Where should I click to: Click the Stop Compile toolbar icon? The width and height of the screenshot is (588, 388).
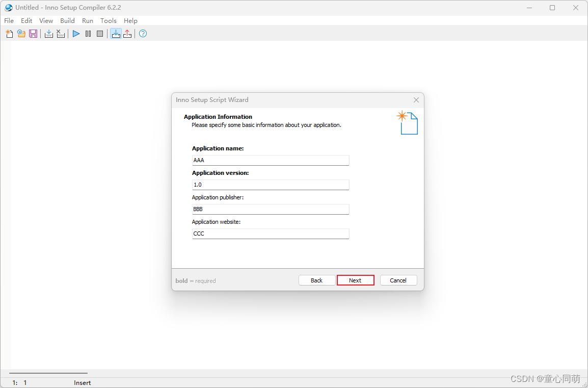[x=60, y=34]
